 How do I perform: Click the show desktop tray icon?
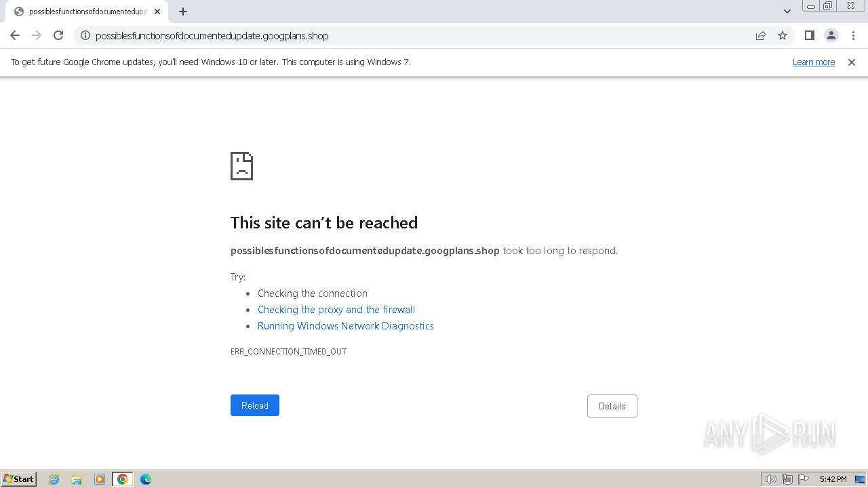860,479
